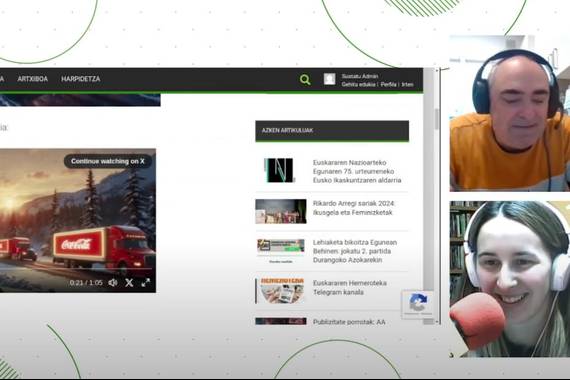This screenshot has height=380, width=570.
Task: Click the reCAPTCHA badge icon
Action: [417, 304]
